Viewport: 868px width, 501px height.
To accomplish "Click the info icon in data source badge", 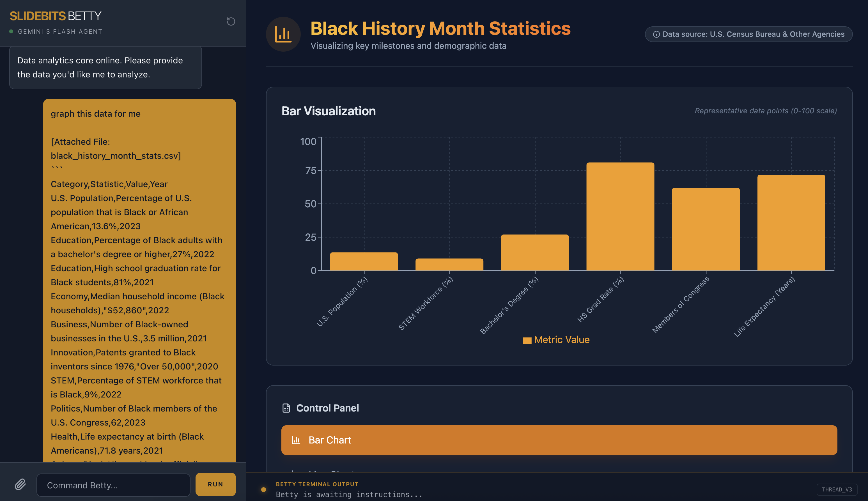I will [x=656, y=34].
